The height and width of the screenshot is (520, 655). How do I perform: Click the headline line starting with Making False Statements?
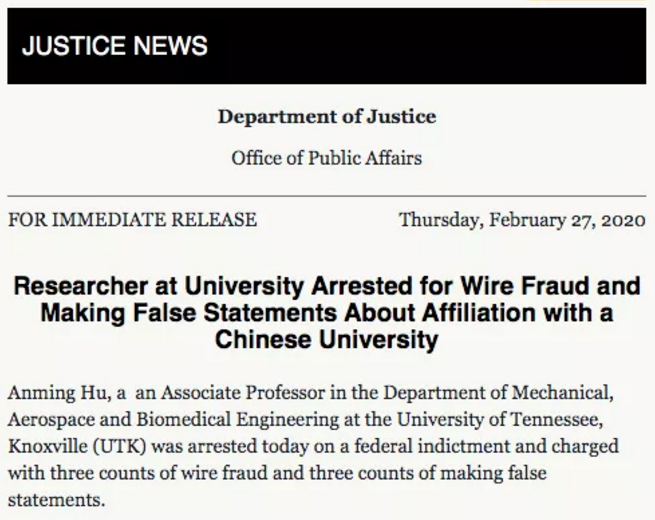pyautogui.click(x=327, y=313)
